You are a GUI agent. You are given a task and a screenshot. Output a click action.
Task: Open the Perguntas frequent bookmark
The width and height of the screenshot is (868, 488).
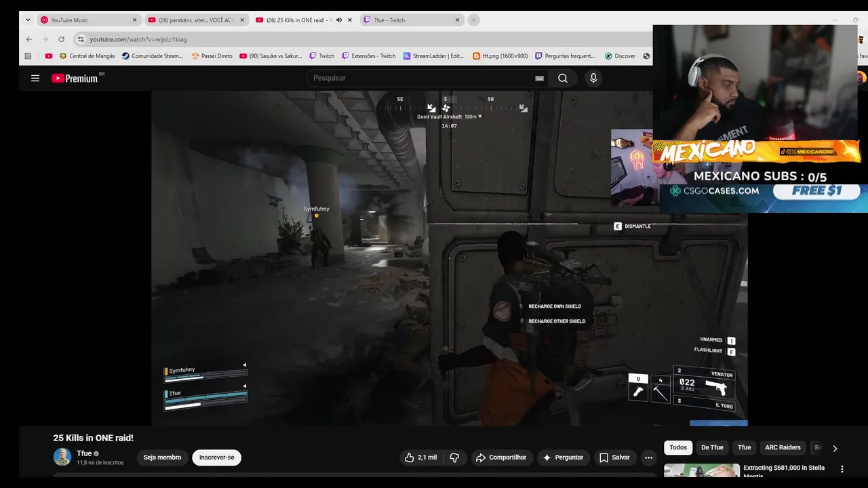point(565,56)
